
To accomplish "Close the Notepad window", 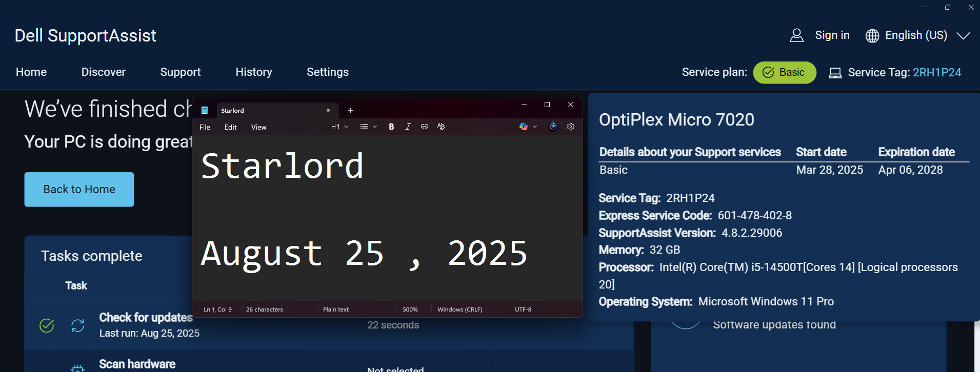I will (x=570, y=105).
